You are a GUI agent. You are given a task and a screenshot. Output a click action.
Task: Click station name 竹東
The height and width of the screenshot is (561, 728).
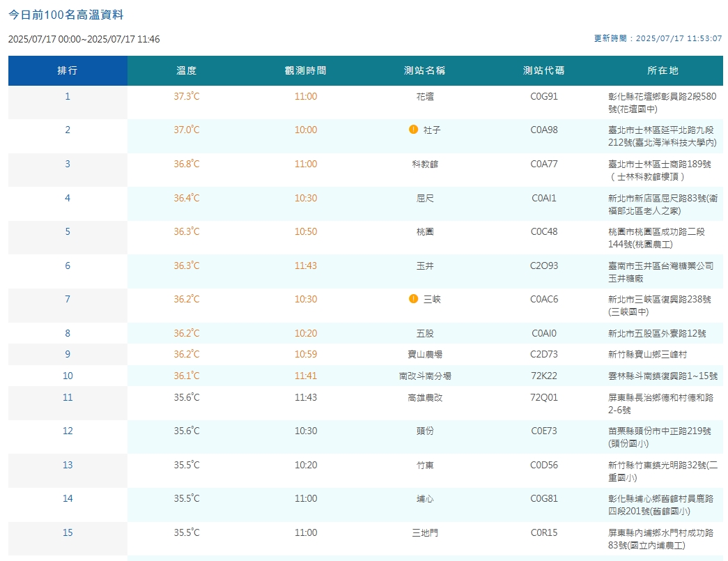pyautogui.click(x=425, y=466)
